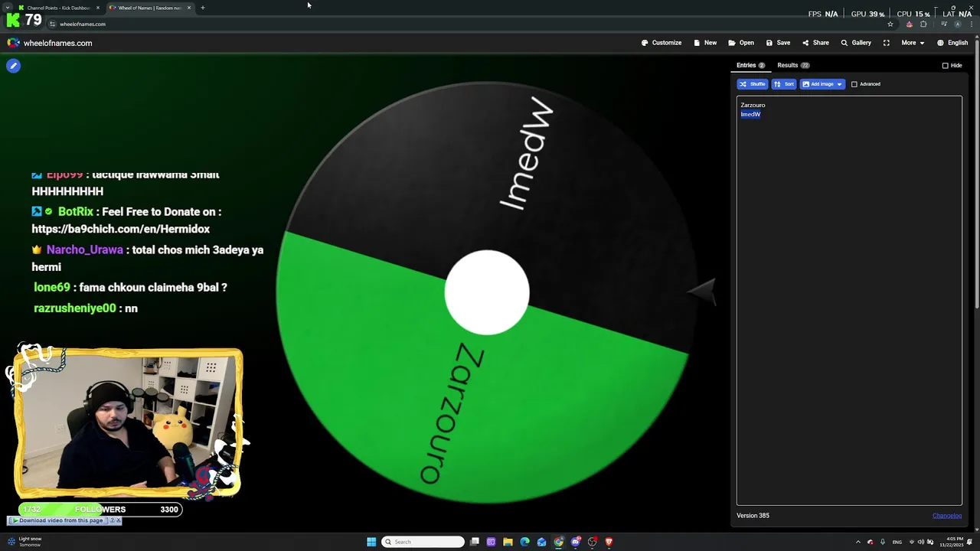Share the wheel
Screen dimensions: 980x551
[815, 43]
